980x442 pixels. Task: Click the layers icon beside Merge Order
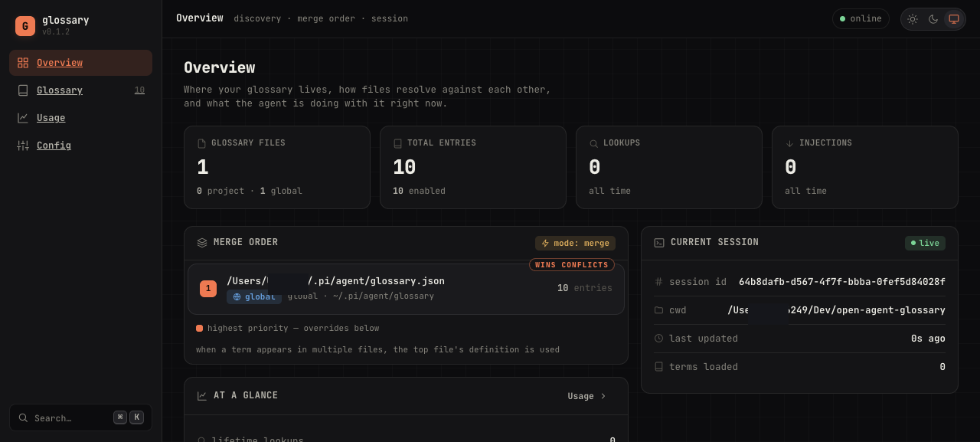(x=202, y=243)
